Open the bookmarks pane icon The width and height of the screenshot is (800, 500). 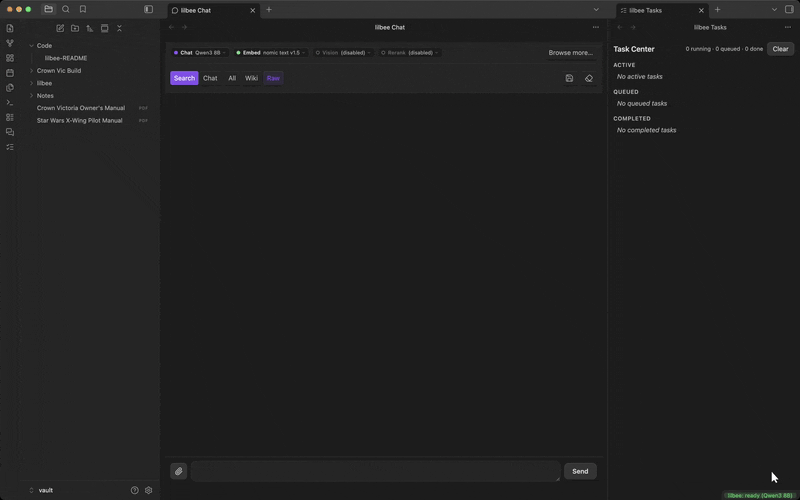point(83,9)
